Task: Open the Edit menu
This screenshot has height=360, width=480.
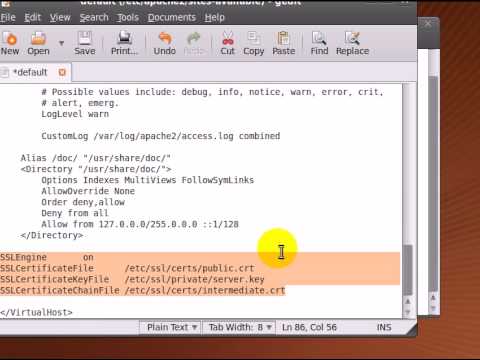Action: (33, 17)
